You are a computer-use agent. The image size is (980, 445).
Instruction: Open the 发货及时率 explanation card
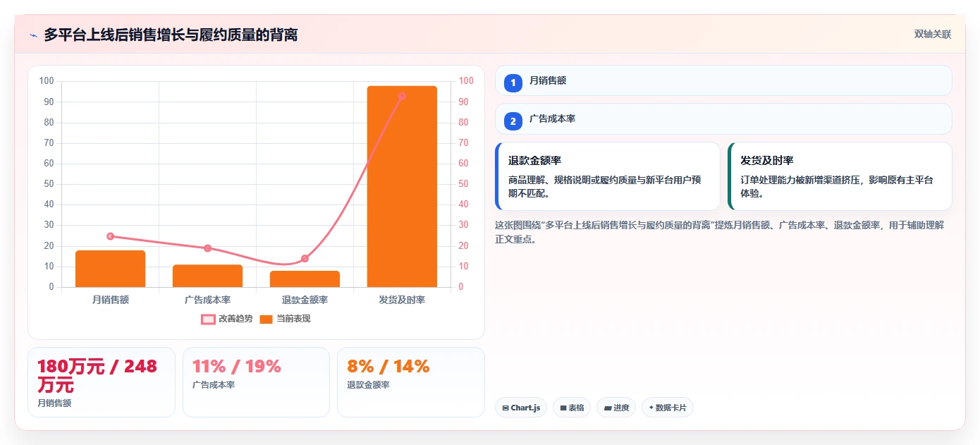(x=840, y=176)
